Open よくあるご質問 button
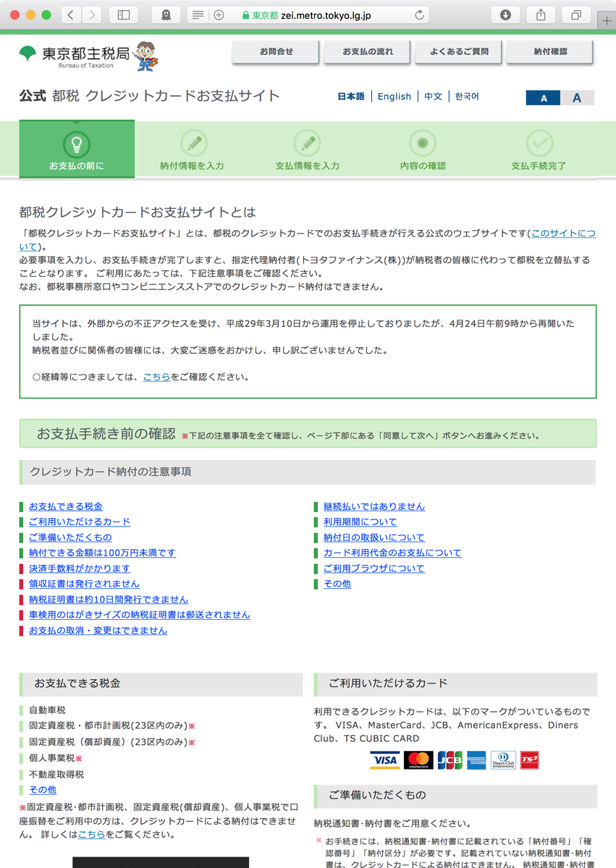This screenshot has height=868, width=616. [x=459, y=52]
